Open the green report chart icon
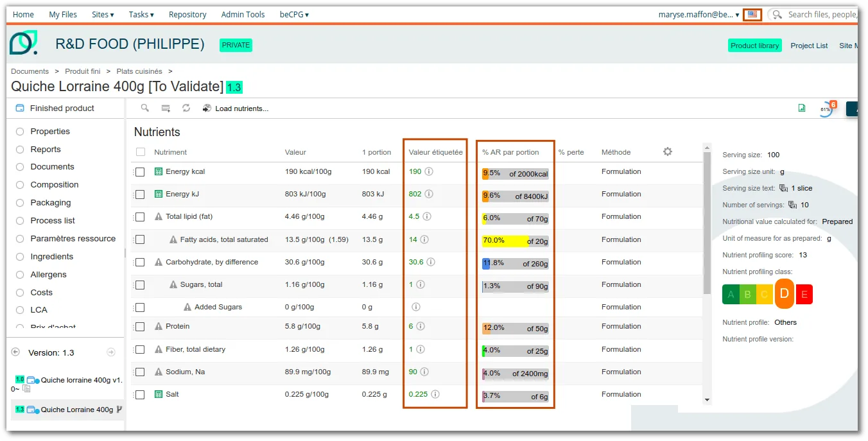Image resolution: width=868 pixels, height=441 pixels. coord(802,108)
